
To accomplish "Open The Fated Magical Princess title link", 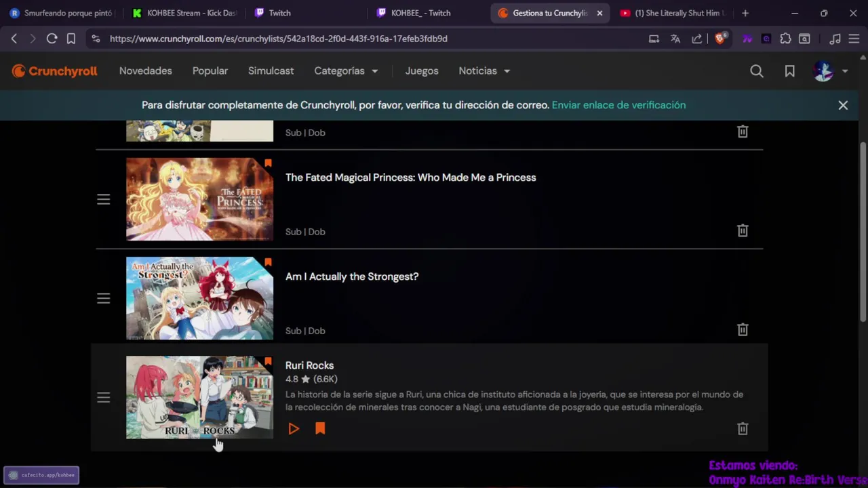I will click(410, 178).
